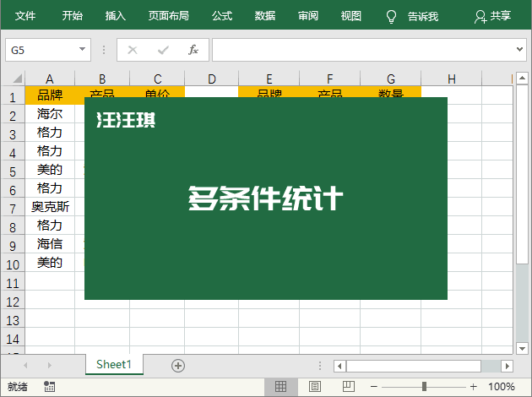Select column A header
The height and width of the screenshot is (397, 532).
point(50,79)
